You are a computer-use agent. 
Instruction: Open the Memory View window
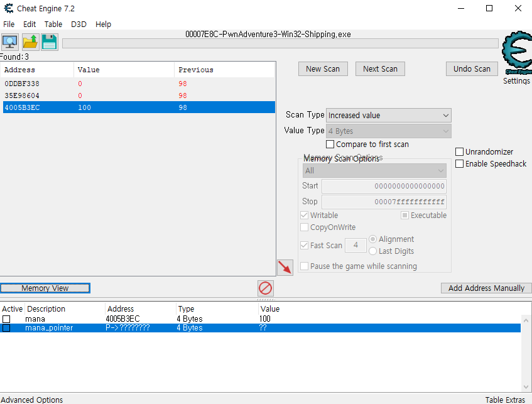pyautogui.click(x=45, y=288)
